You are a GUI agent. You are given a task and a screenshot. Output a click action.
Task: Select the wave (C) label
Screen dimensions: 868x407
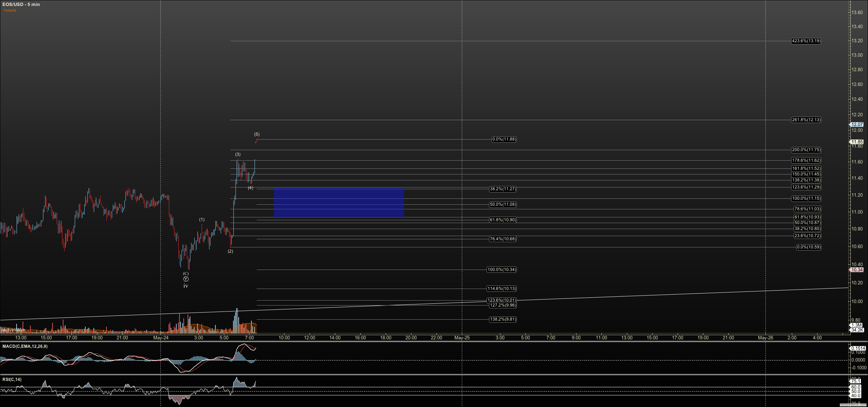[x=186, y=273]
